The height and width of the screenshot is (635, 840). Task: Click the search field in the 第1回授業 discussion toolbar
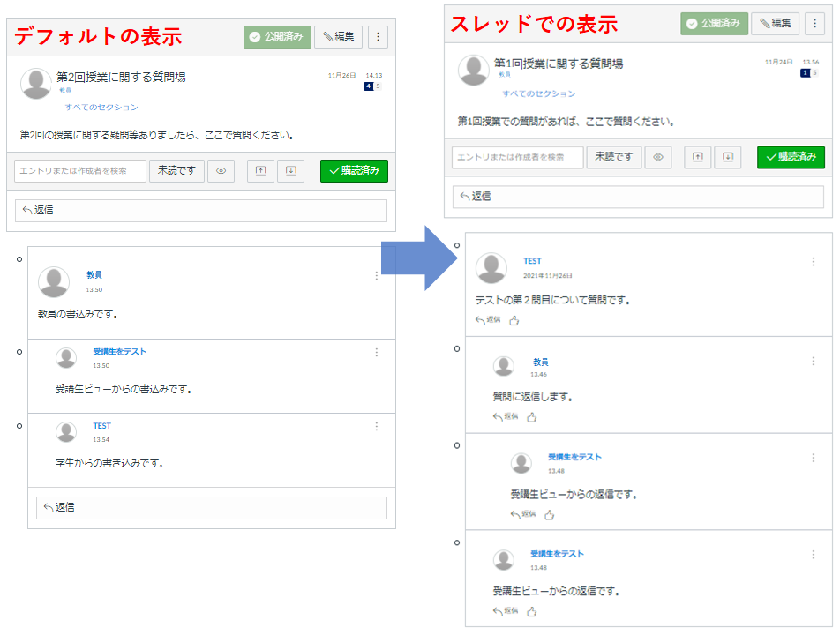(x=518, y=157)
